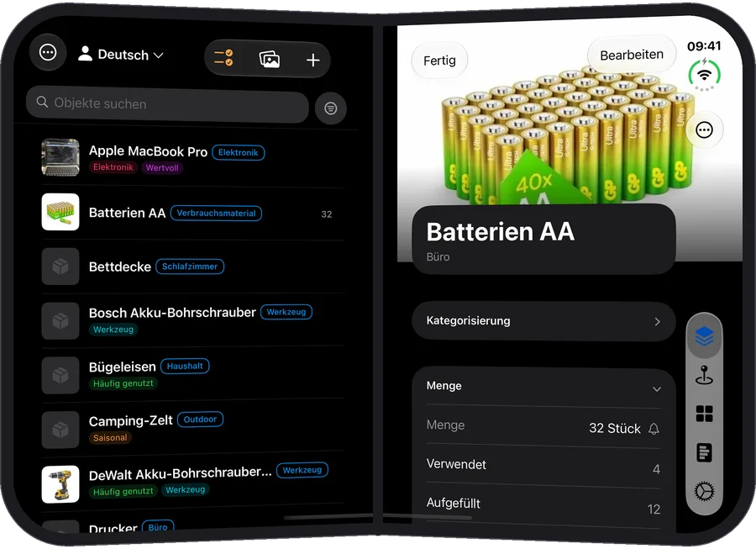Open the DeWalt drill thumbnail

pos(60,484)
